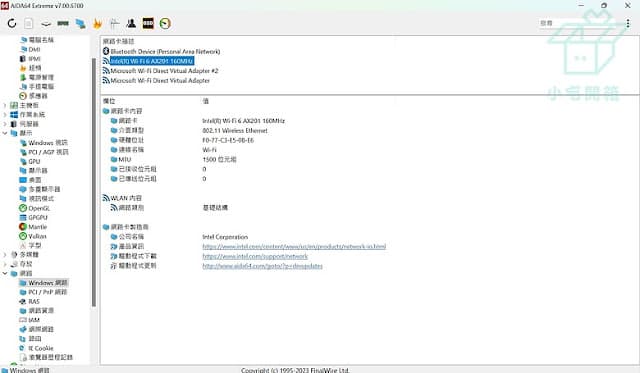The height and width of the screenshot is (373, 640).
Task: Expand the server node below operating system
Action: [4, 124]
